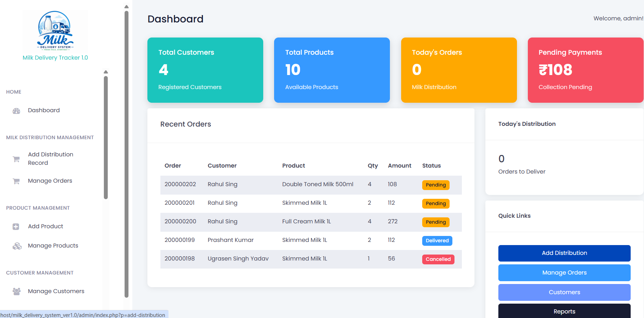Open Manage Customers in sidebar
This screenshot has height=318, width=644.
coord(56,291)
